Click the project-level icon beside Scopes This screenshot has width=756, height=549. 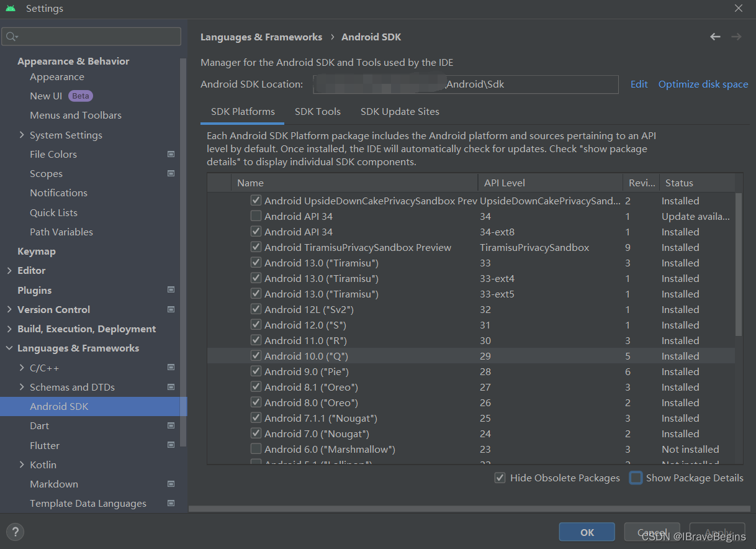pyautogui.click(x=171, y=173)
